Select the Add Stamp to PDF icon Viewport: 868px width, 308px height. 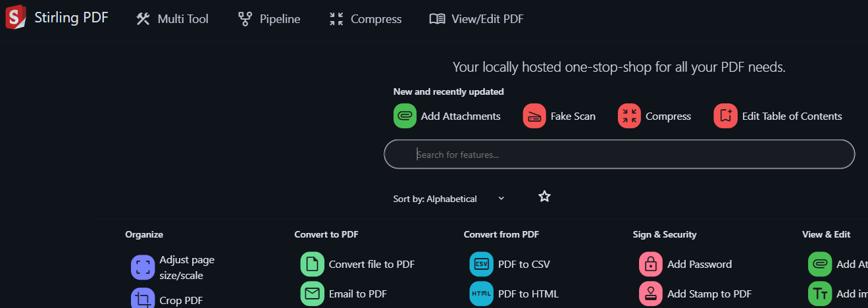click(650, 294)
